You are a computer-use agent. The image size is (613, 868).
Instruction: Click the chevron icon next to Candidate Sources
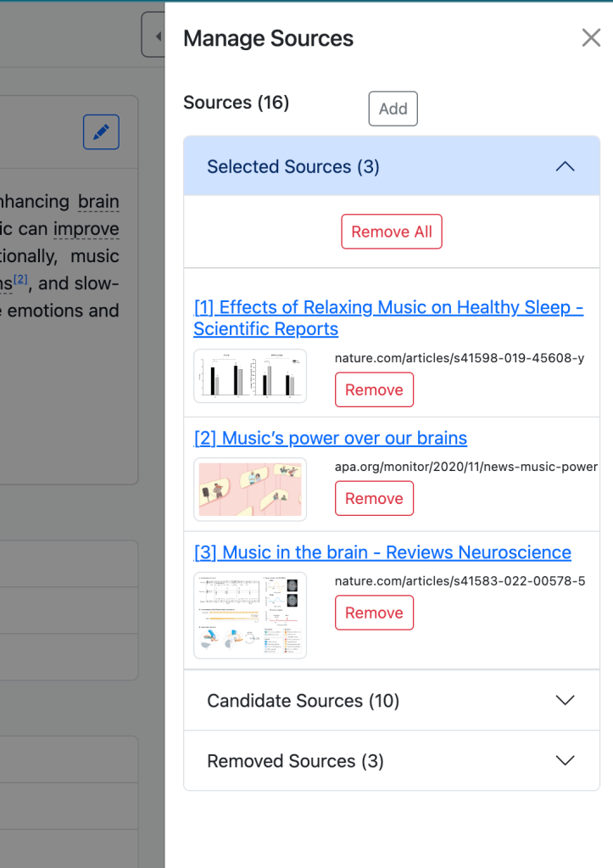pyautogui.click(x=565, y=701)
